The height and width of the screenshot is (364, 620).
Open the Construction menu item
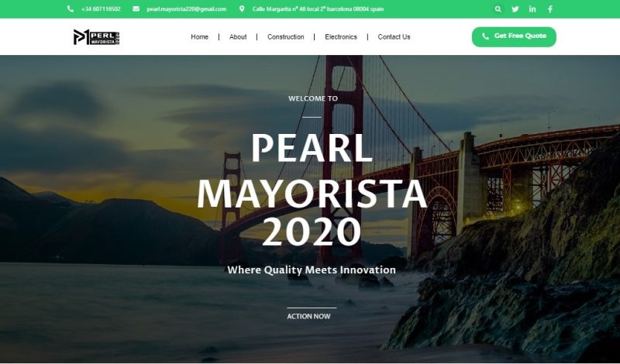point(285,36)
